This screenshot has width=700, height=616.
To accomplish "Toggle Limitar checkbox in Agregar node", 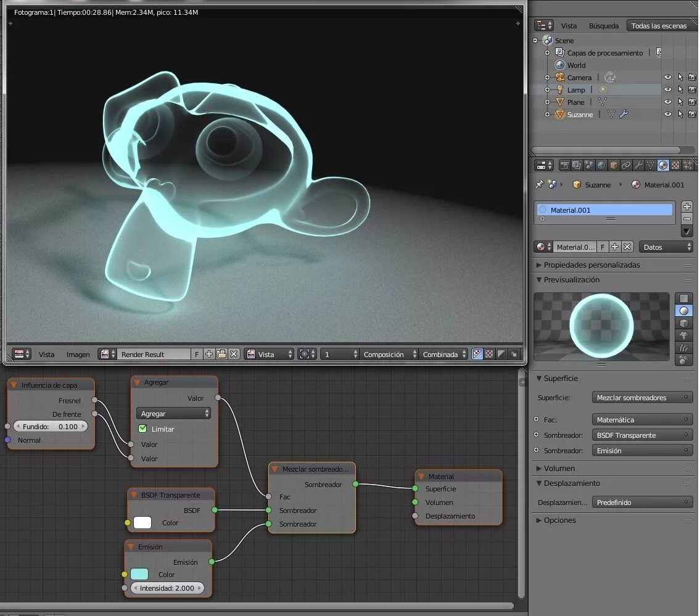I will pos(142,429).
